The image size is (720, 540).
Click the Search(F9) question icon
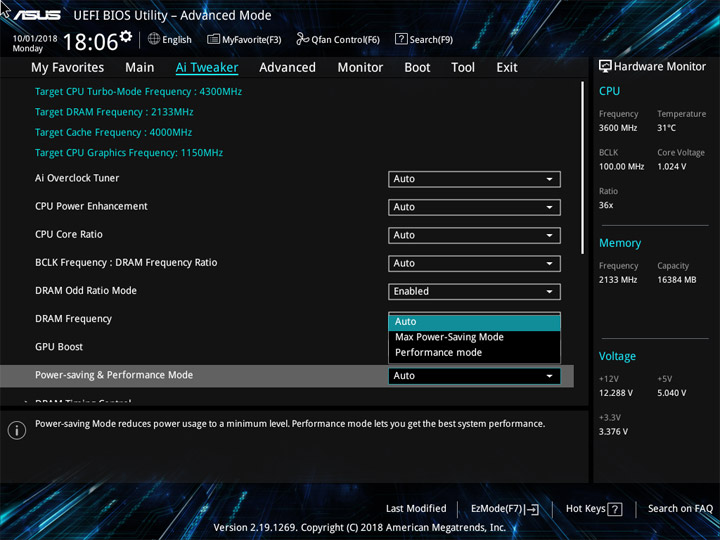401,39
